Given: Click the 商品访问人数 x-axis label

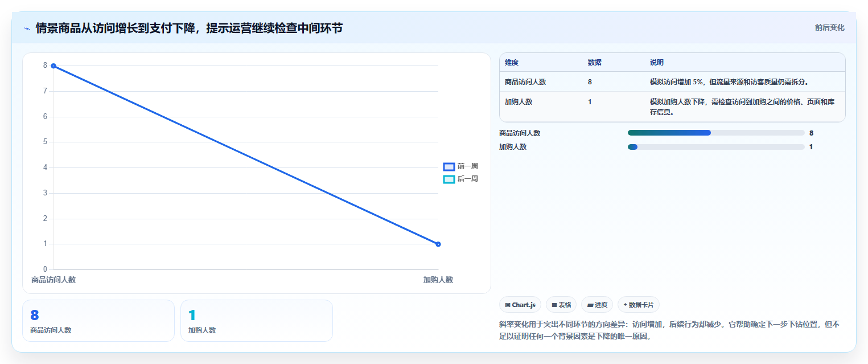Looking at the screenshot, I should 54,280.
